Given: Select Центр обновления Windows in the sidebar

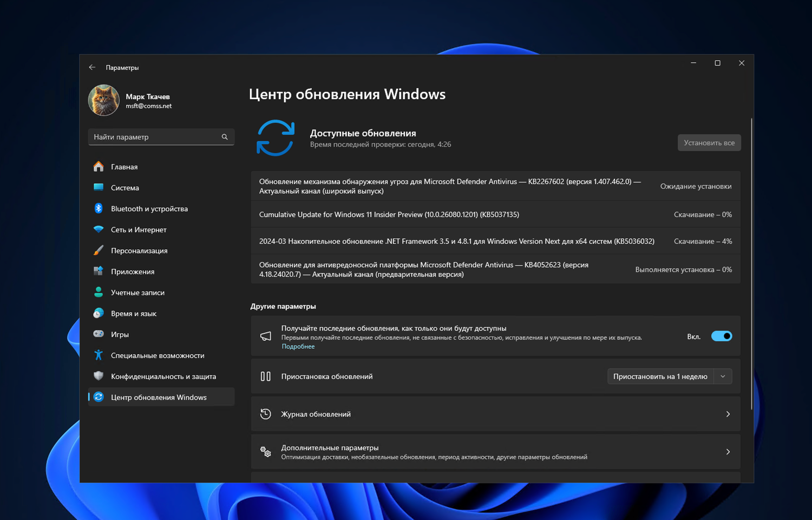Looking at the screenshot, I should coord(161,397).
